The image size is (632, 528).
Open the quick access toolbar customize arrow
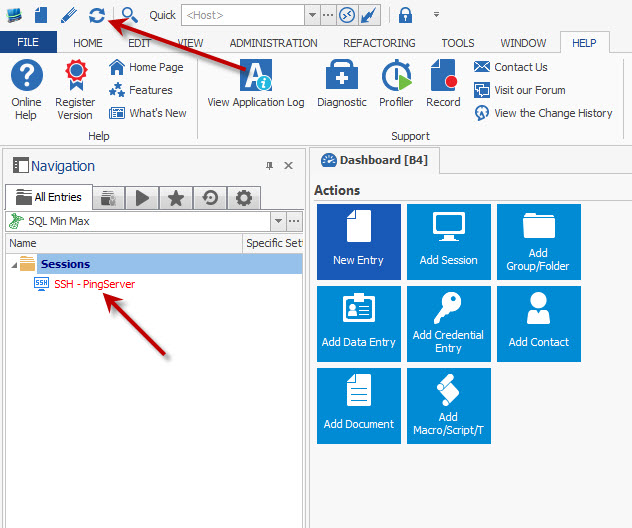436,15
